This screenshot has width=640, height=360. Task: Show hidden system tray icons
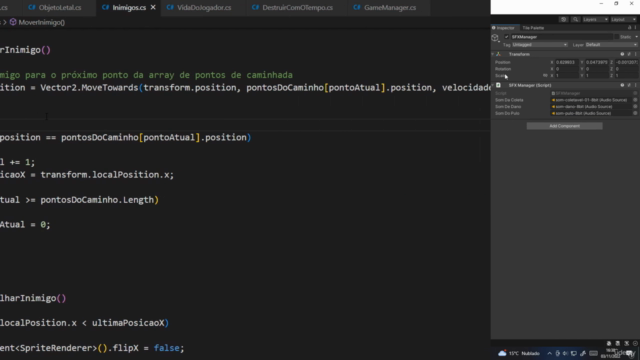click(x=549, y=353)
